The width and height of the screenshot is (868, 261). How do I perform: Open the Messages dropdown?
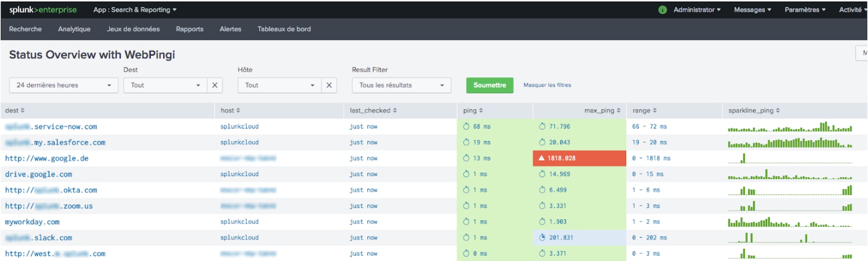(x=752, y=10)
